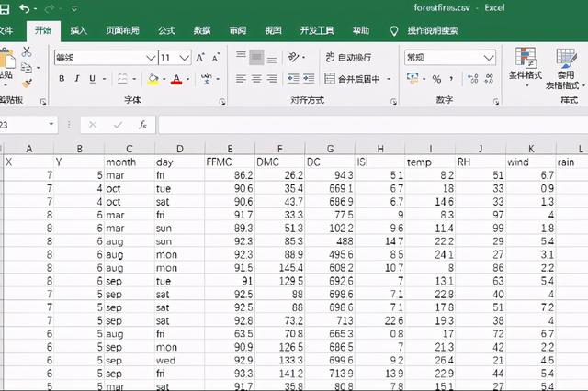588x391 pixels.
Task: Click the Middle Align icon
Action: coord(256,57)
